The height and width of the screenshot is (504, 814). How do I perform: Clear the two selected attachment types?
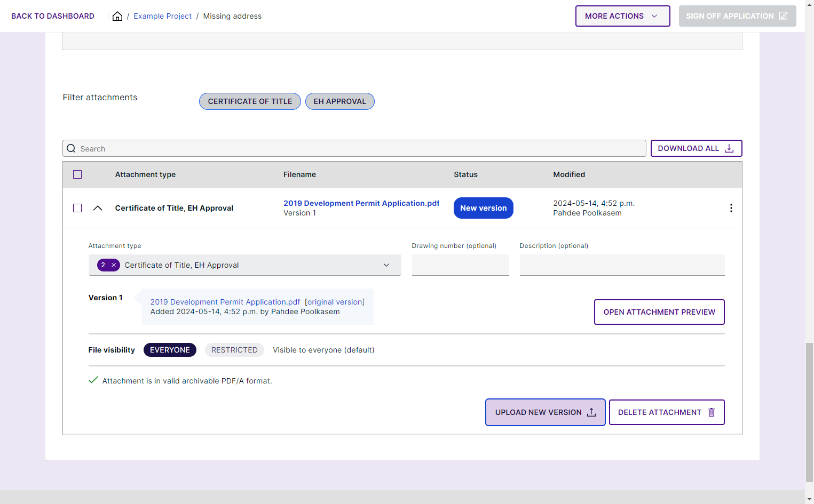click(114, 265)
